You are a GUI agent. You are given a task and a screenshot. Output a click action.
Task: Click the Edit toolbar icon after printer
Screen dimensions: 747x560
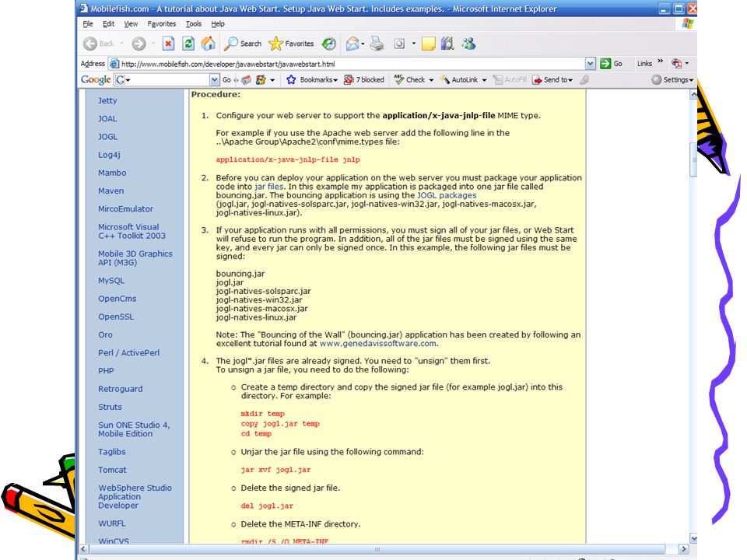399,44
